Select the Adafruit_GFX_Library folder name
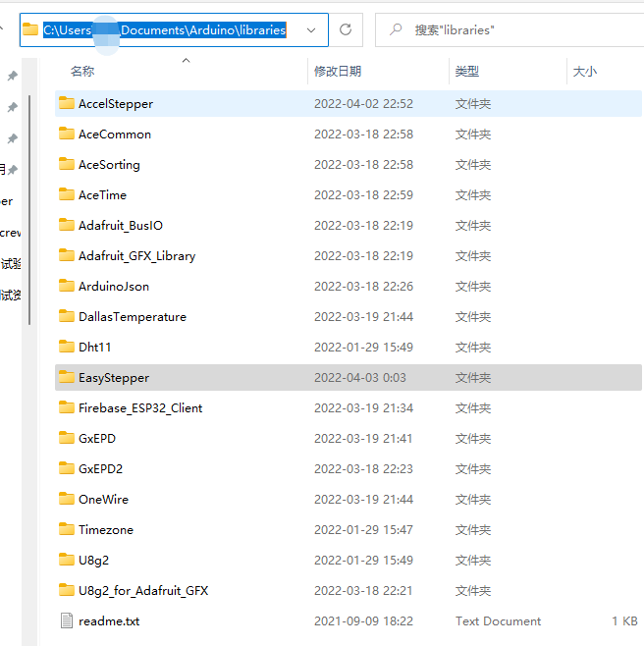The width and height of the screenshot is (644, 646). pos(137,256)
